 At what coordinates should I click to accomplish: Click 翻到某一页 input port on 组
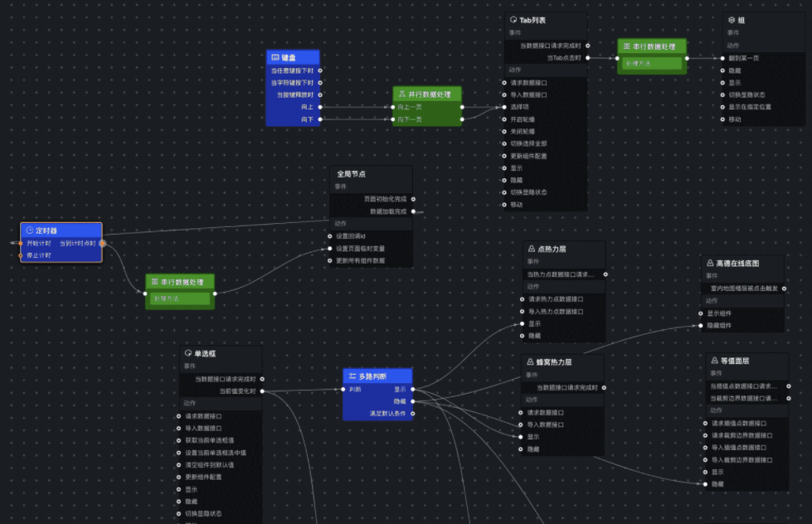click(x=722, y=58)
